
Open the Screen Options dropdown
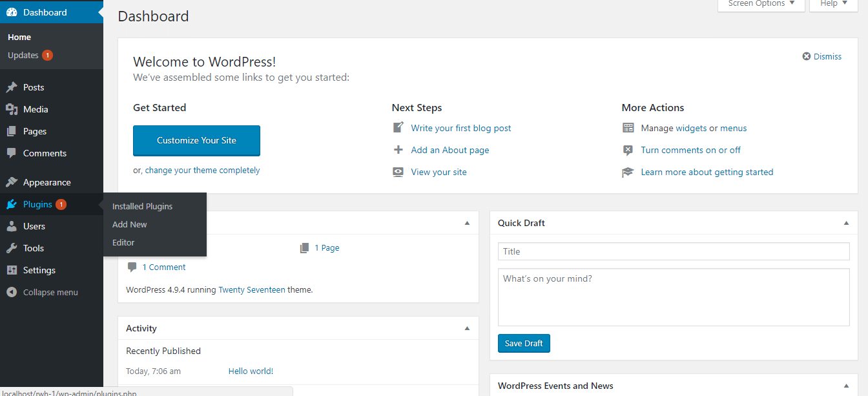761,4
